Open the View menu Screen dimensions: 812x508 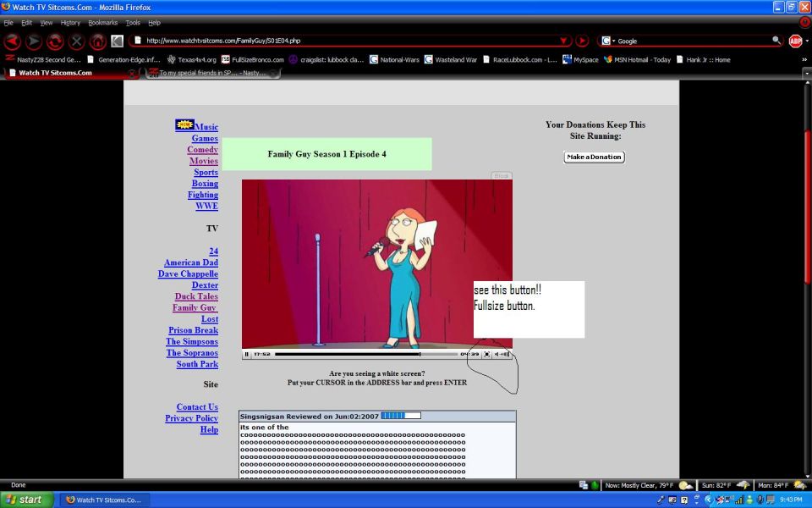[x=46, y=23]
